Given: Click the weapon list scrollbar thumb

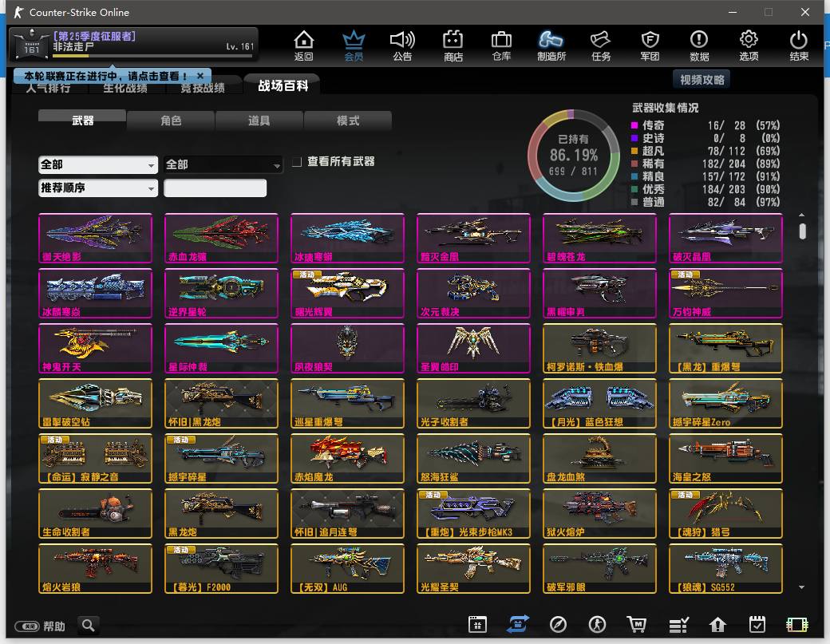Looking at the screenshot, I should [x=803, y=231].
